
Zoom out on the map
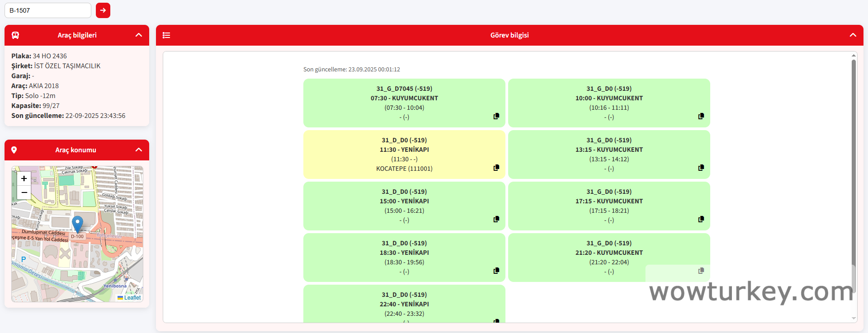pyautogui.click(x=24, y=192)
